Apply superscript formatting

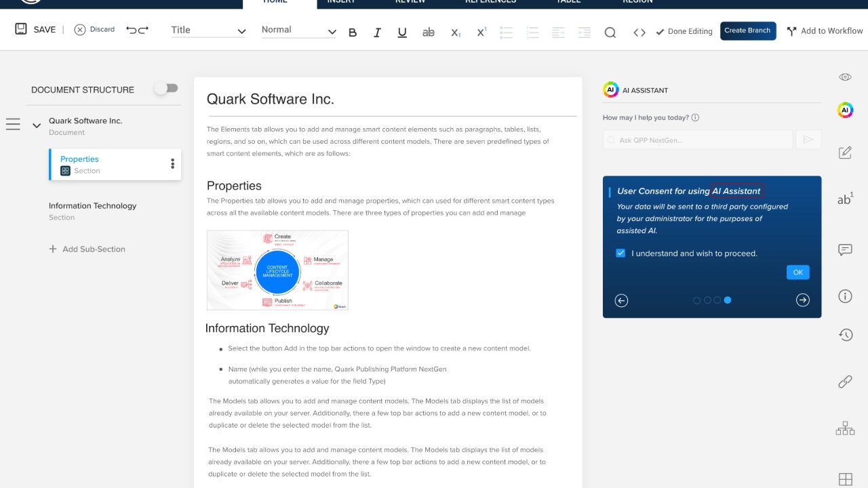(x=481, y=32)
